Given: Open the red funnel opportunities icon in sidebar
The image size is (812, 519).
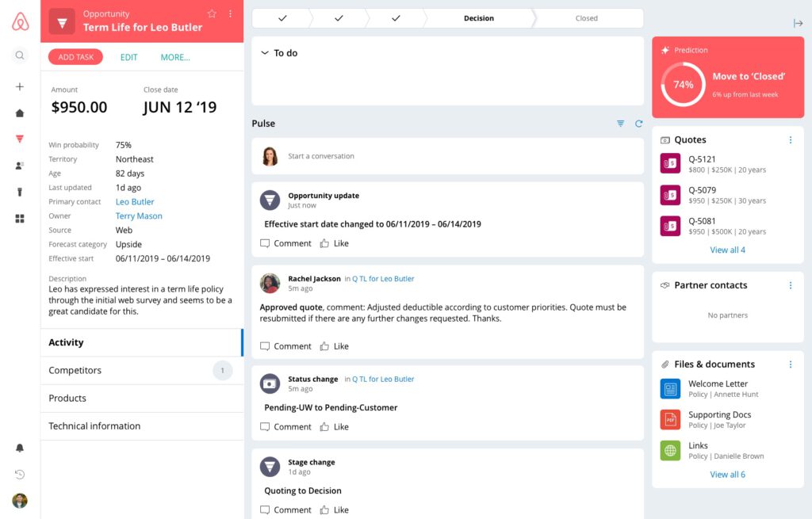Looking at the screenshot, I should (x=20, y=139).
